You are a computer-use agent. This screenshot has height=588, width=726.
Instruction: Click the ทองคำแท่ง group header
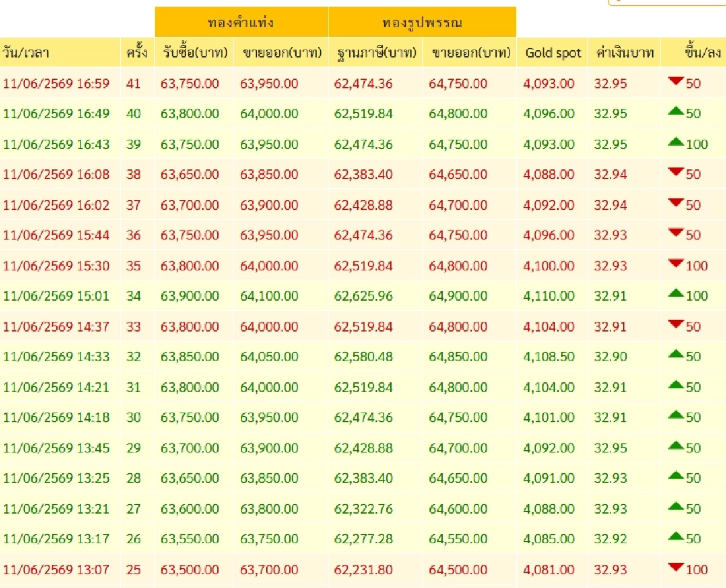pos(241,22)
